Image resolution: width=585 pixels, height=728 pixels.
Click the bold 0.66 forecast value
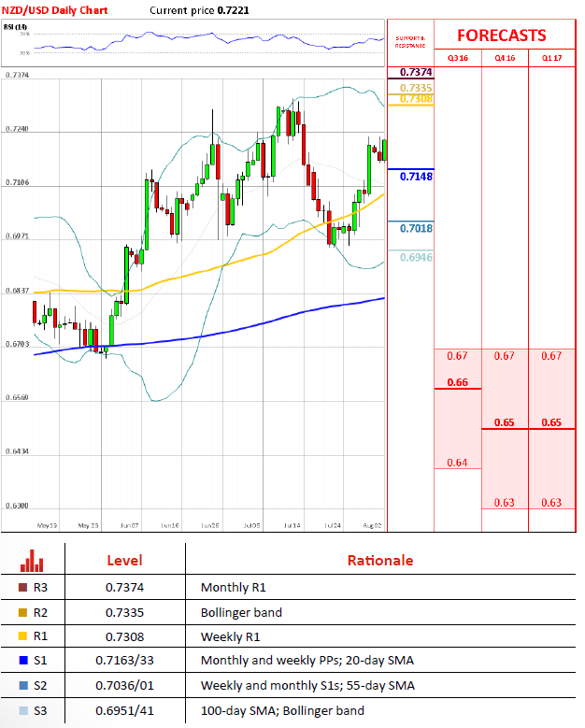[457, 382]
